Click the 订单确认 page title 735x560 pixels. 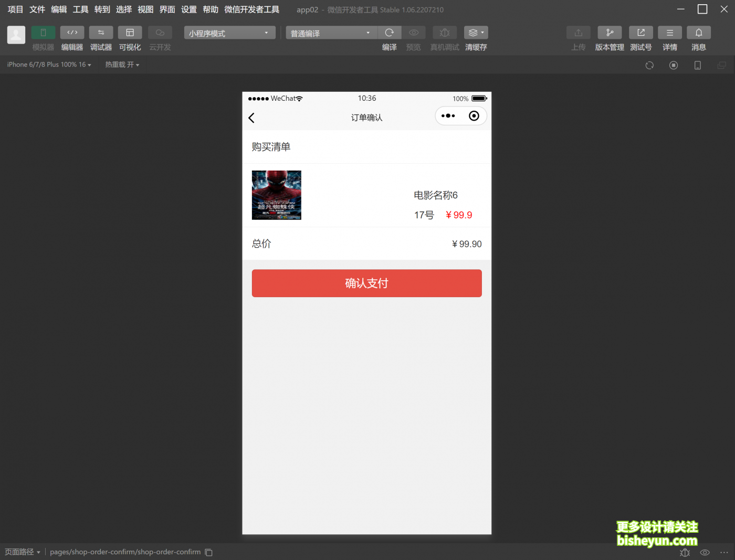(x=366, y=118)
